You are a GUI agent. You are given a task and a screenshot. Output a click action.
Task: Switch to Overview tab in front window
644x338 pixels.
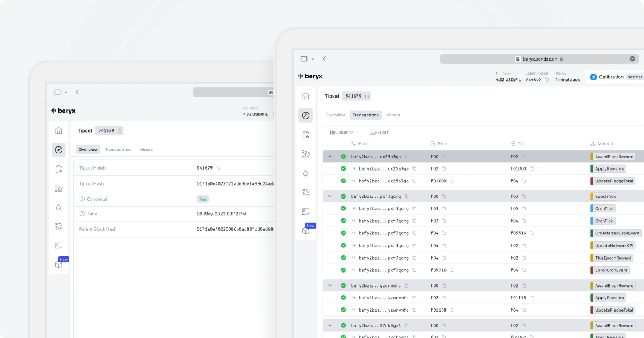335,115
